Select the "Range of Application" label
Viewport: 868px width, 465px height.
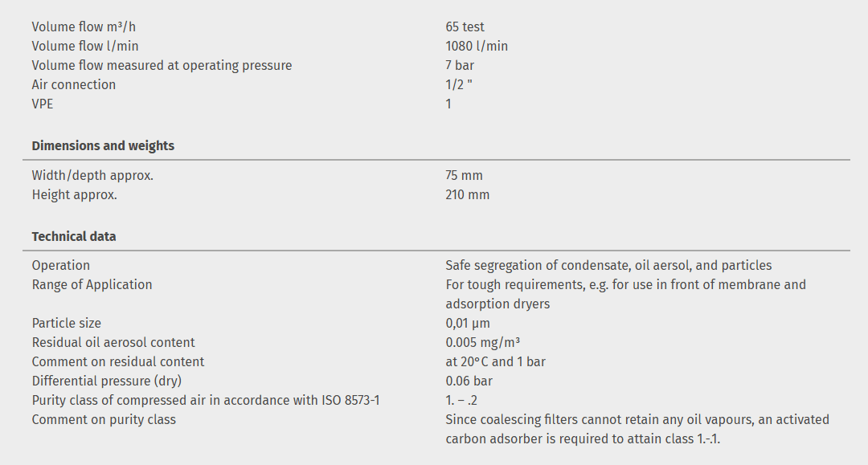[92, 284]
